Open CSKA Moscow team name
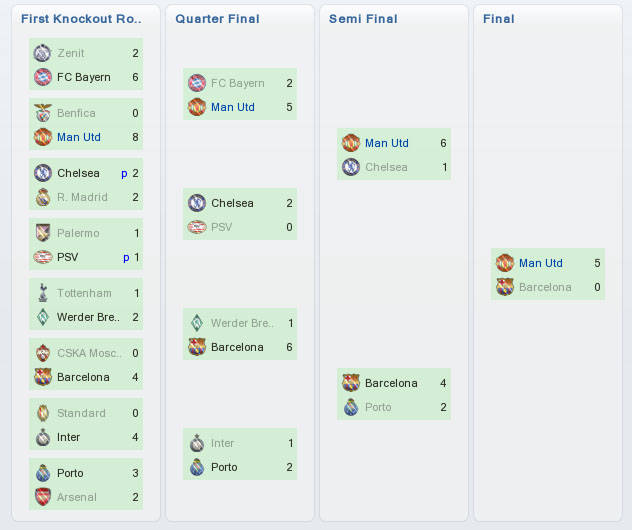Image resolution: width=632 pixels, height=530 pixels. point(90,353)
